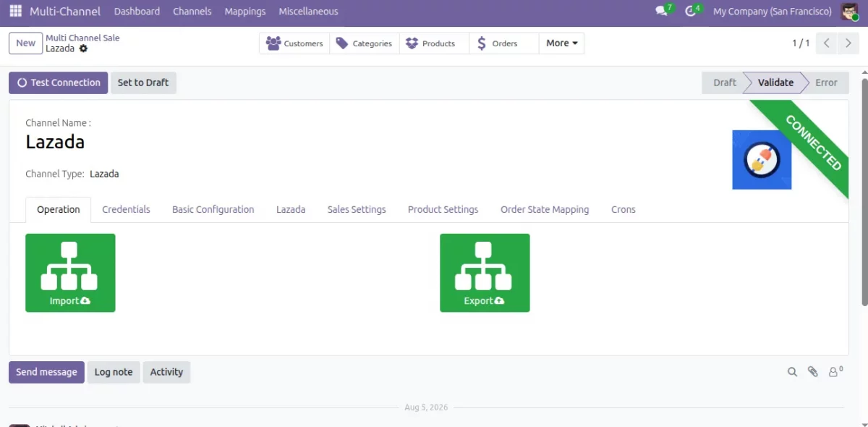Click Test Connection button
868x427 pixels.
coord(59,83)
